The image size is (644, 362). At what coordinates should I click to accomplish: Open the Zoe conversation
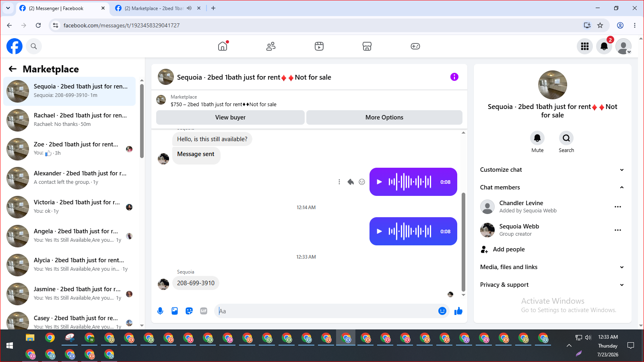70,149
